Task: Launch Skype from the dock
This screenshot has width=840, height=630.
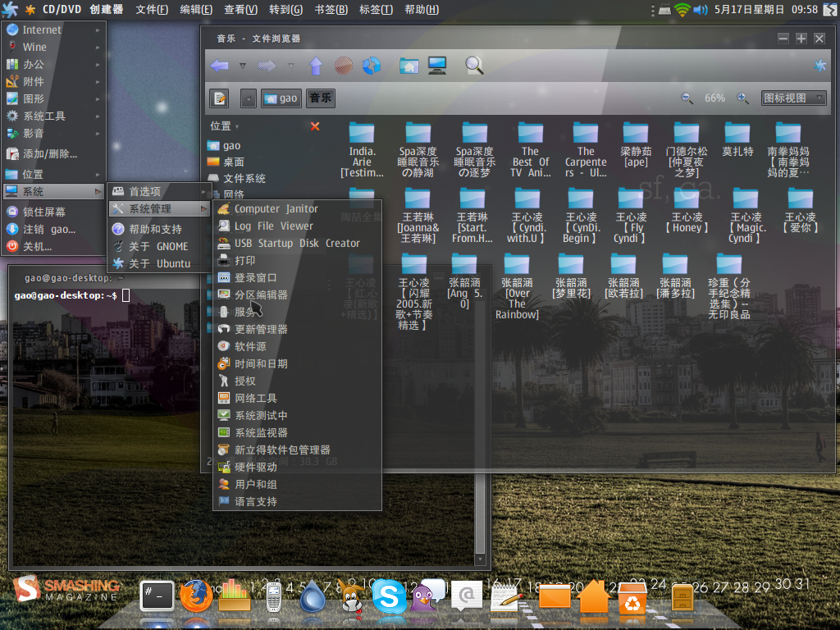Action: click(389, 596)
